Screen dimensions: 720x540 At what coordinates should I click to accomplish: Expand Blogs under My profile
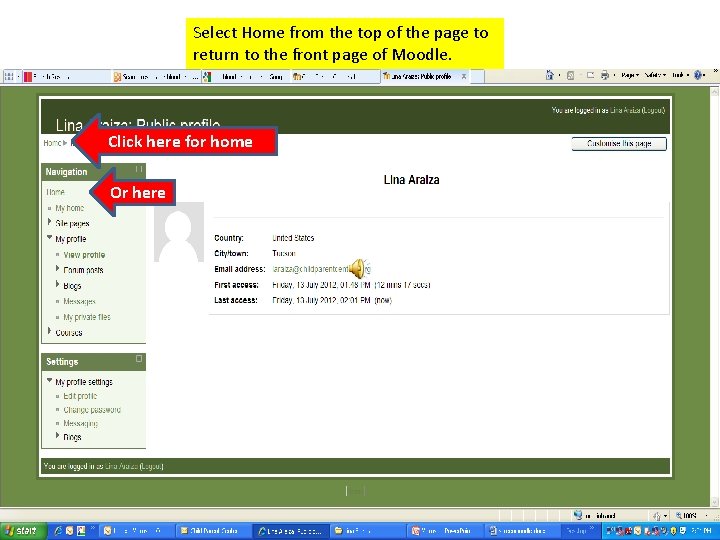click(57, 284)
